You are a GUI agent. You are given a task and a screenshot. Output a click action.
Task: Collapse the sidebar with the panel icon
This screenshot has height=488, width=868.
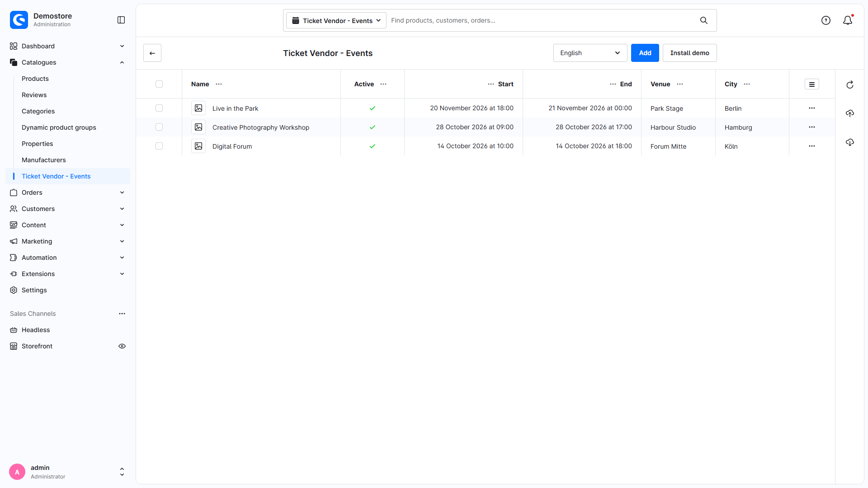pos(121,20)
